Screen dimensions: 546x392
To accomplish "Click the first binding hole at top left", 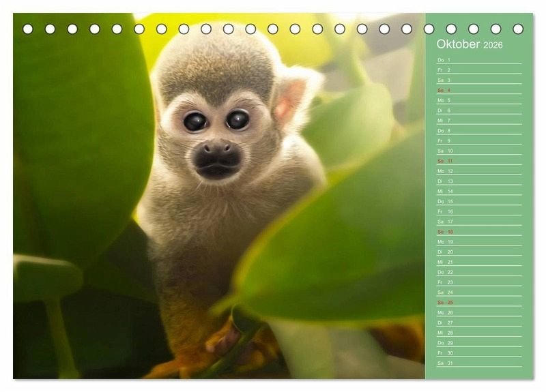I will [28, 29].
